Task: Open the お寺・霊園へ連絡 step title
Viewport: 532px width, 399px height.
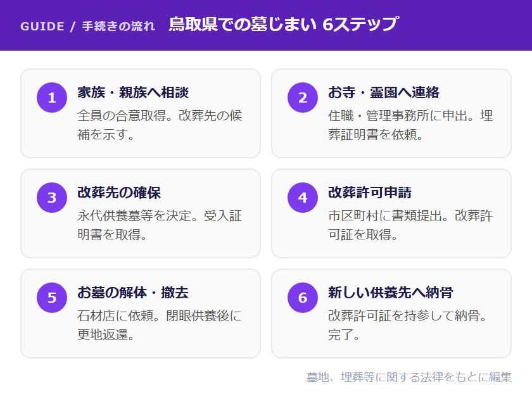Action: click(x=384, y=92)
